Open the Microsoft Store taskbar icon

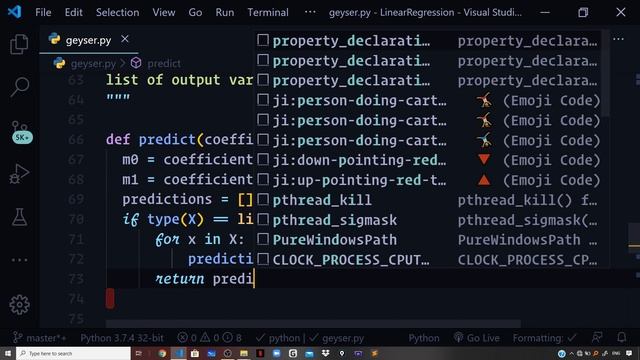pyautogui.click(x=195, y=353)
